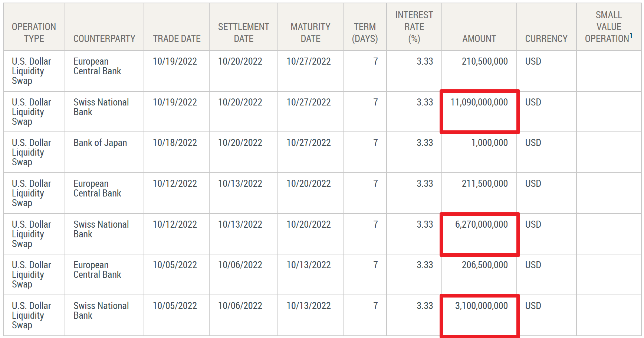Click the trade date 10/18/2022

[175, 143]
